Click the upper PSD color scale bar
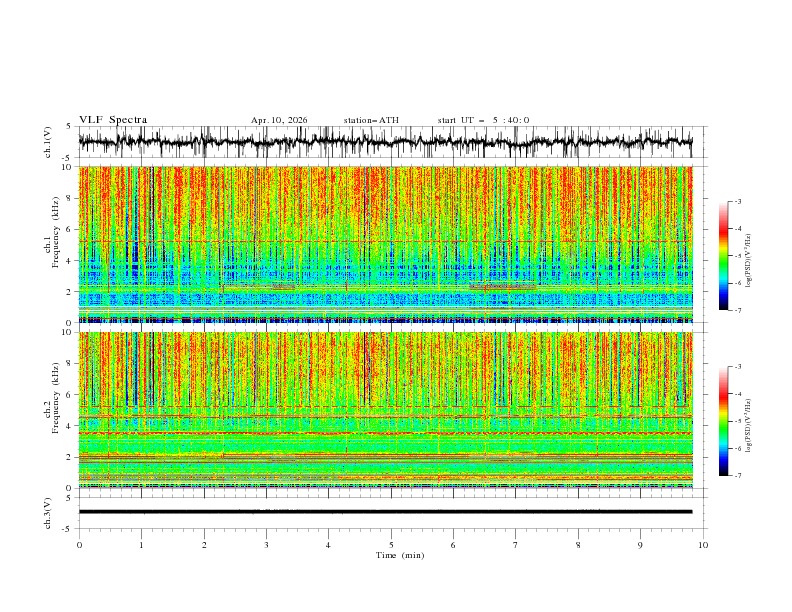The height and width of the screenshot is (612, 792). click(723, 256)
